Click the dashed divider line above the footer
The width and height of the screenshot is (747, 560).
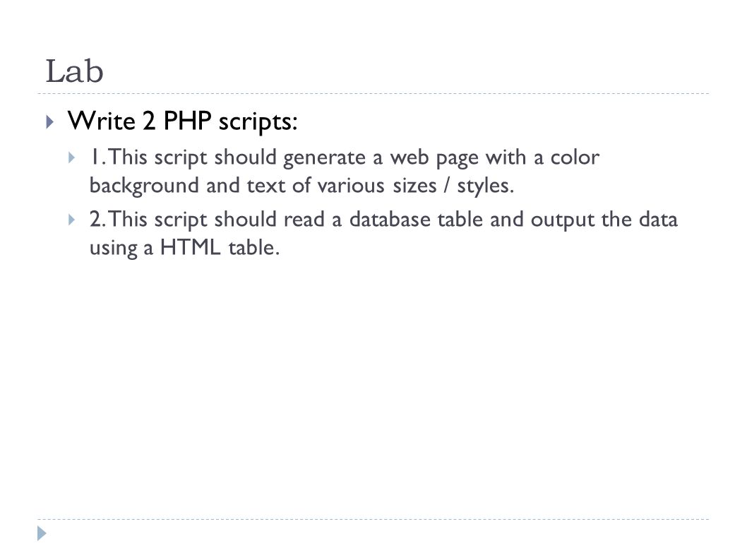click(x=373, y=519)
